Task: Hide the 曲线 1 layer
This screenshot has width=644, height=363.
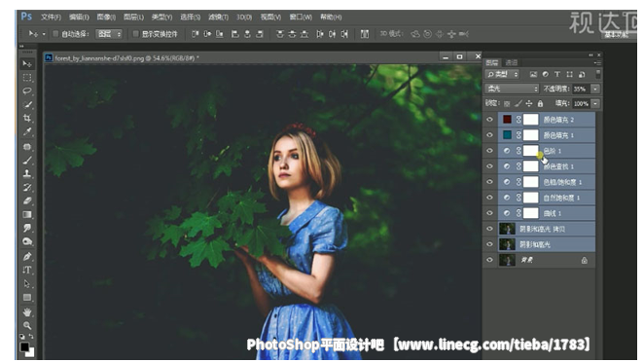Action: pos(489,213)
